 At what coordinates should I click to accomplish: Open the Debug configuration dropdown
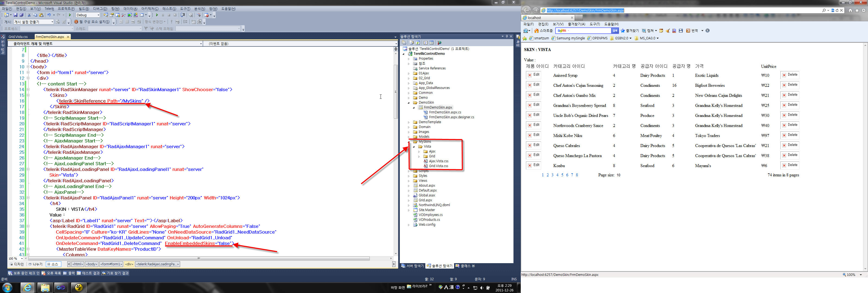pyautogui.click(x=98, y=15)
